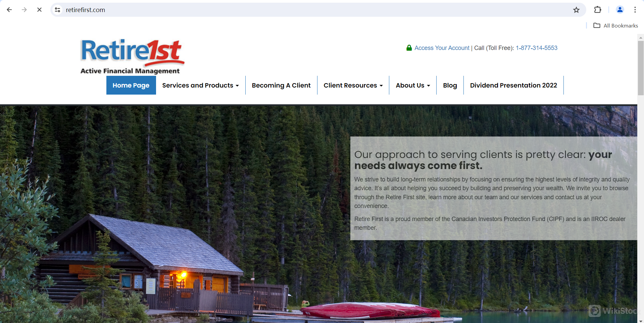Open Chrome three-dot menu

click(x=635, y=10)
